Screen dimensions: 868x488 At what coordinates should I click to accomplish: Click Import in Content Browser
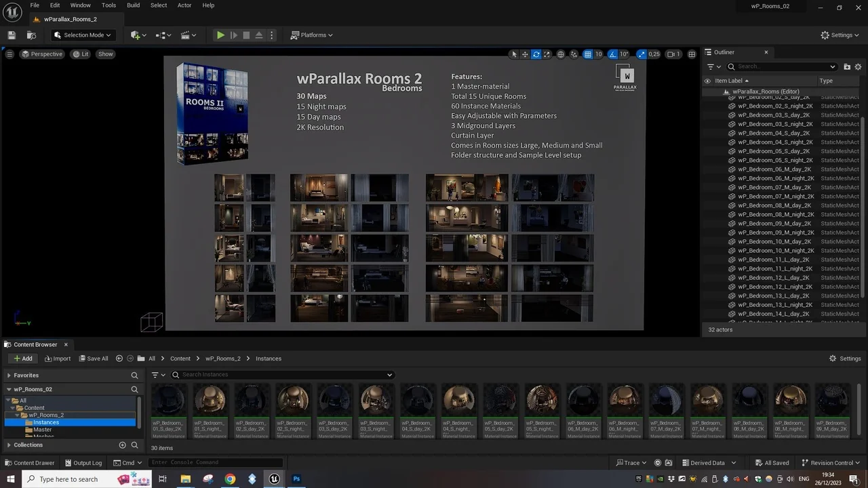[58, 359]
